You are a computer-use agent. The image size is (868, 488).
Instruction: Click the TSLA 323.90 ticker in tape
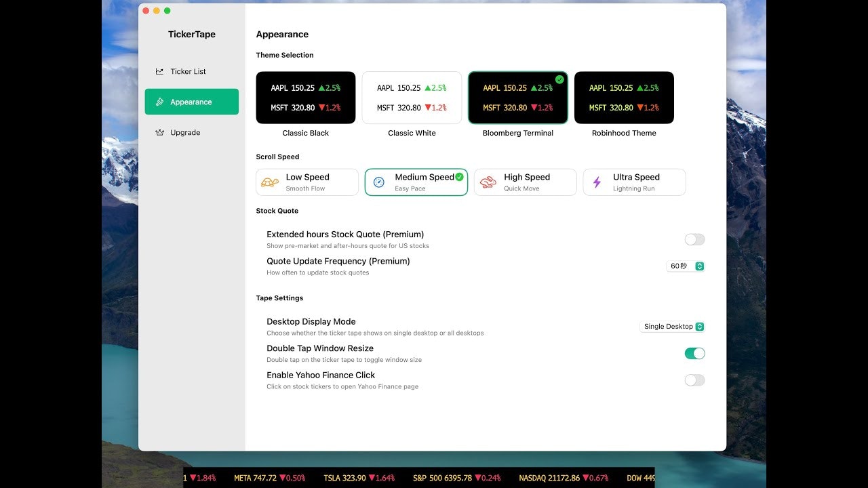(359, 478)
